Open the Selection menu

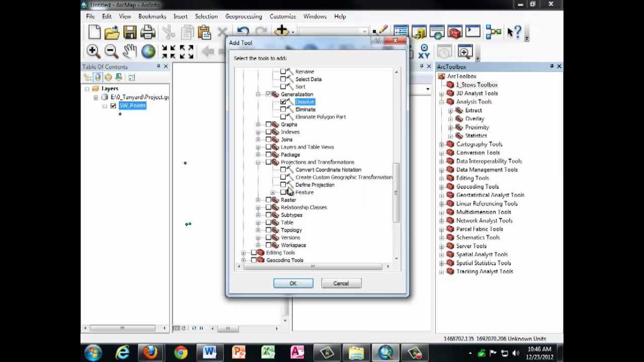click(x=206, y=17)
